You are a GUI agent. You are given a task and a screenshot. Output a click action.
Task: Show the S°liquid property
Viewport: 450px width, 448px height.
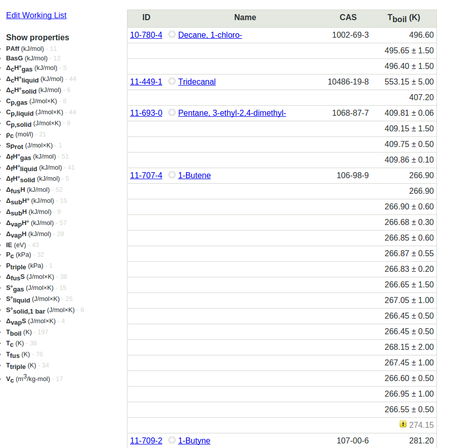(x=33, y=299)
